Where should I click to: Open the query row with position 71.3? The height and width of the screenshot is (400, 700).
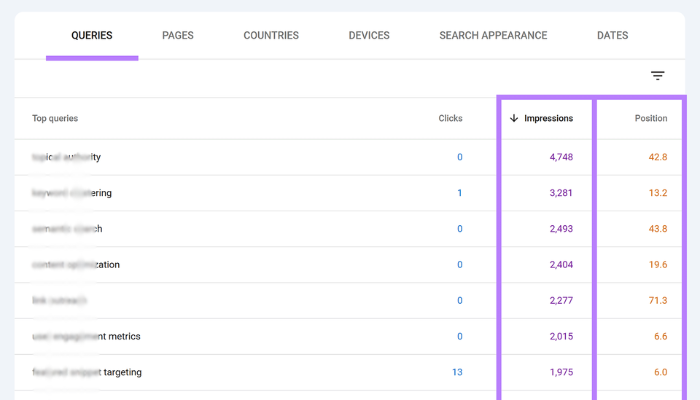(x=350, y=300)
